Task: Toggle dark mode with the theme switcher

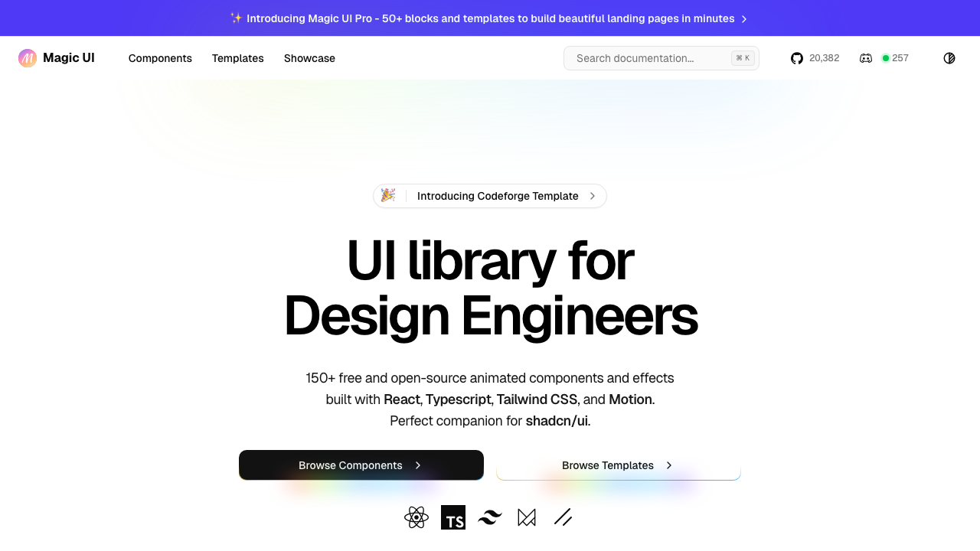Action: point(949,57)
